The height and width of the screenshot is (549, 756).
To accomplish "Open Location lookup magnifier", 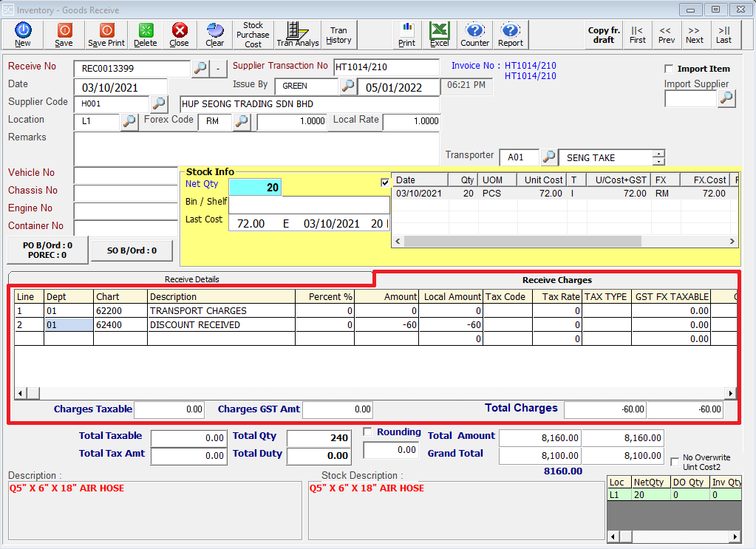I will tap(129, 121).
